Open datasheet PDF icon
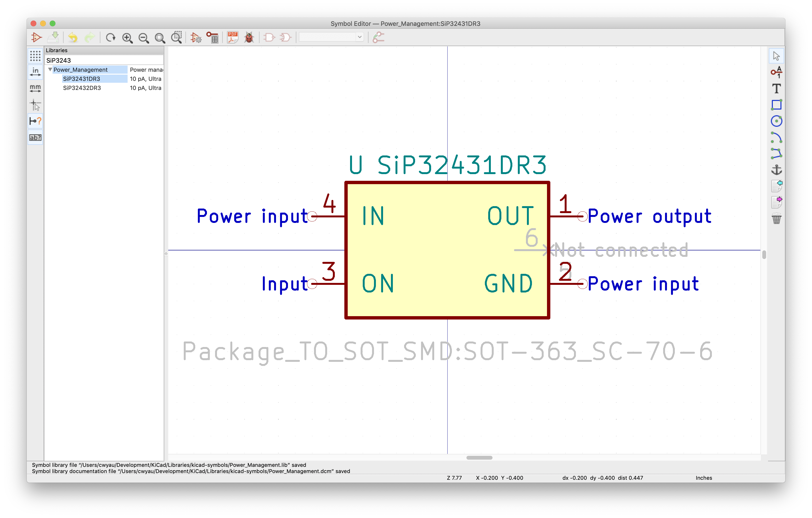 (x=232, y=38)
